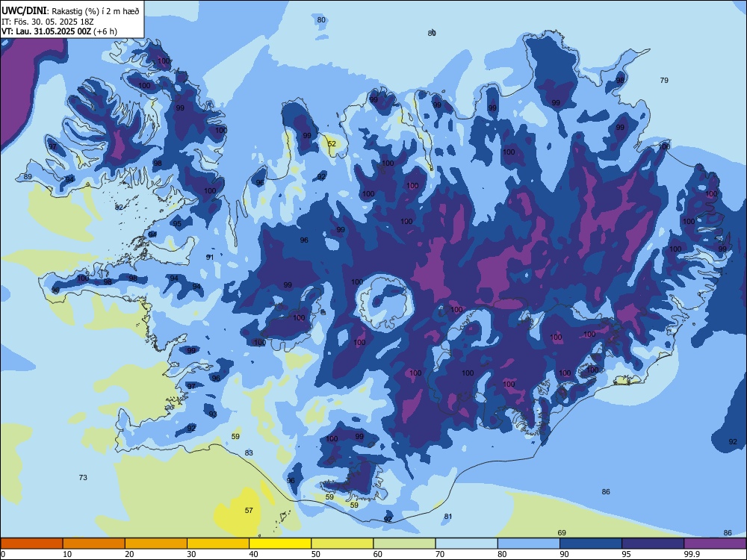Screen dimensions: 747x560
Task: Click the humidity value '79' off the northeast coast
Action: coord(664,81)
